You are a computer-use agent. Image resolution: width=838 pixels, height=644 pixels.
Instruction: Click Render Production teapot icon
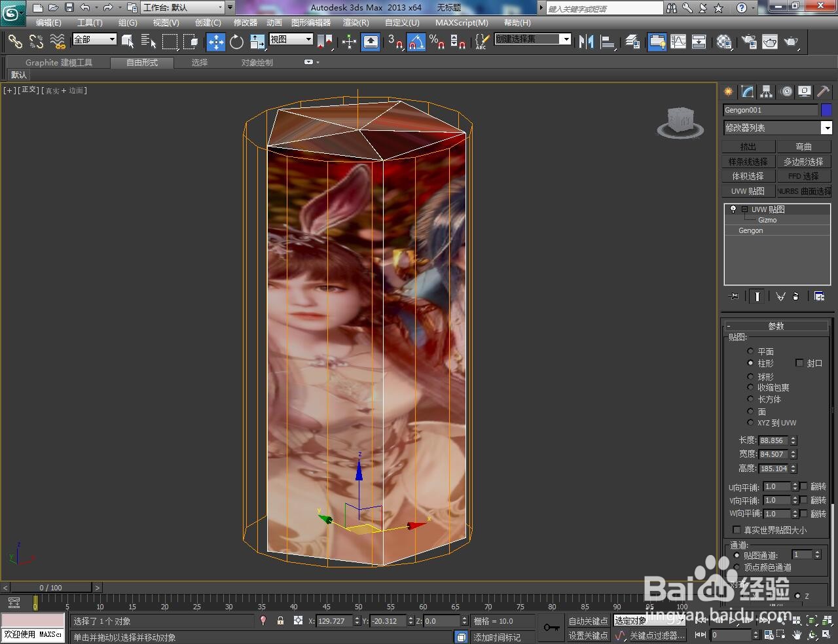pyautogui.click(x=792, y=42)
